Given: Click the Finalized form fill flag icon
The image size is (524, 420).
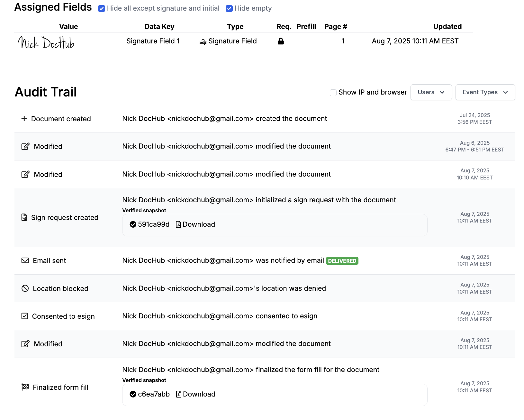Looking at the screenshot, I should pos(25,387).
